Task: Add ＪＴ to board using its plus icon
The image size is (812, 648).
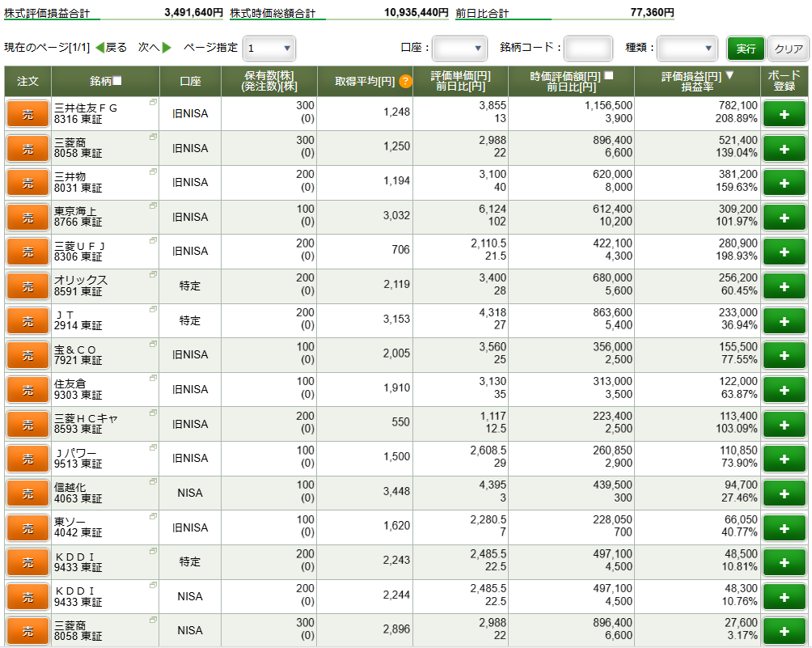Action: pos(784,321)
